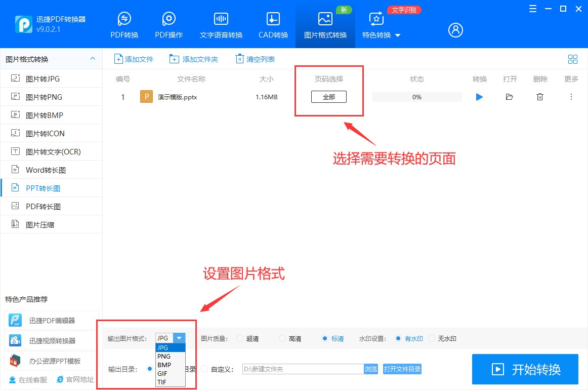Screen dimensions: 588x390
Task: Clear the file list with 清空列表
Action: pyautogui.click(x=255, y=59)
